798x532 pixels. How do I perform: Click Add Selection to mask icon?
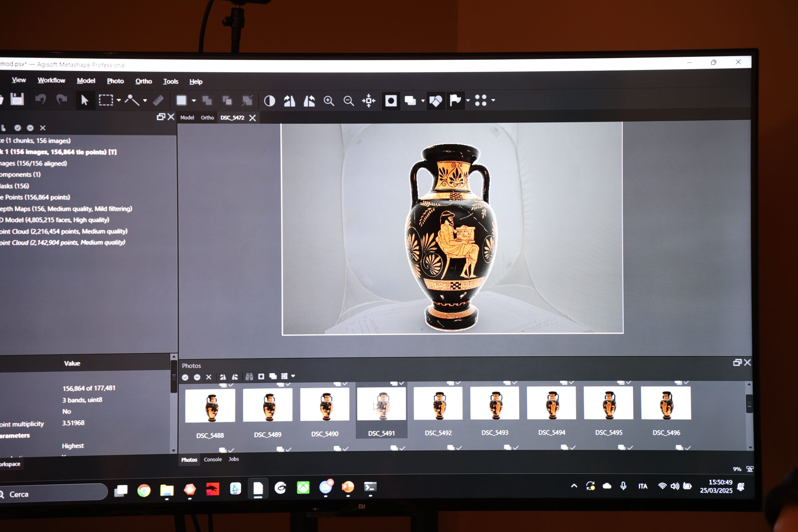pos(207,100)
